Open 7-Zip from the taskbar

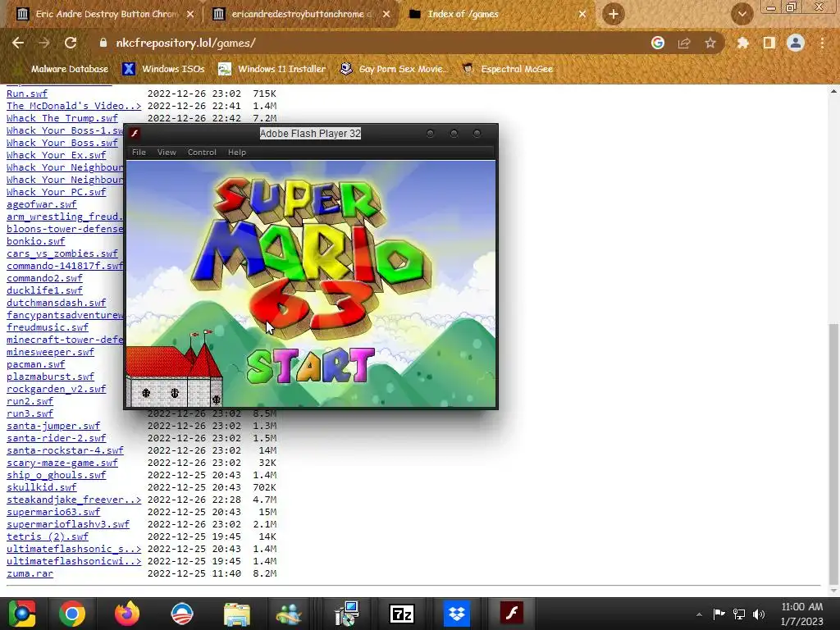[402, 614]
